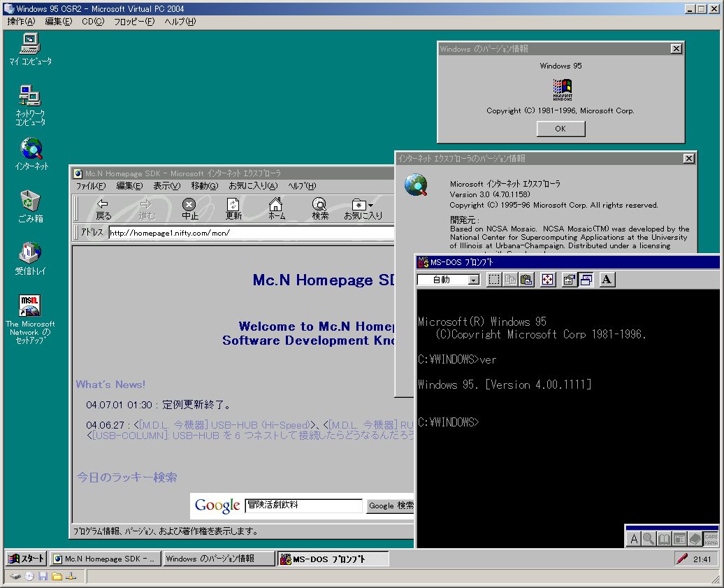Expand the font size dropdown showing 自動
This screenshot has width=724, height=588.
pyautogui.click(x=474, y=280)
